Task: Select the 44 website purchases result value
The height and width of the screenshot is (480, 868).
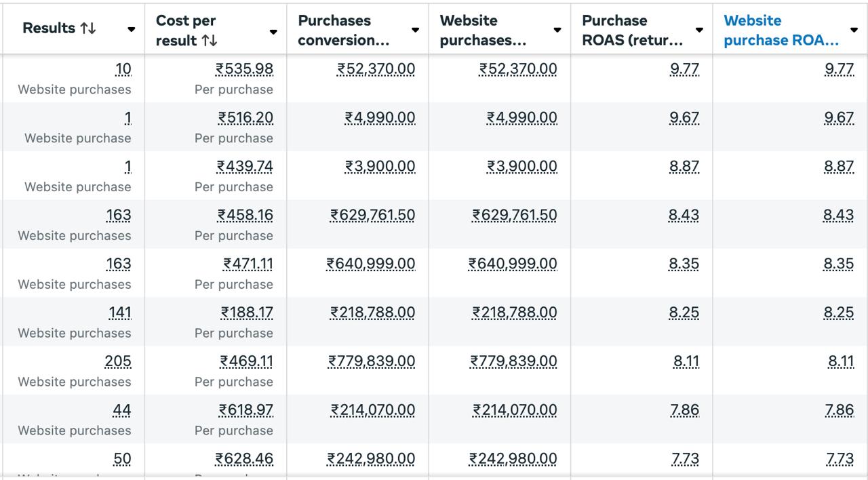Action: point(122,411)
